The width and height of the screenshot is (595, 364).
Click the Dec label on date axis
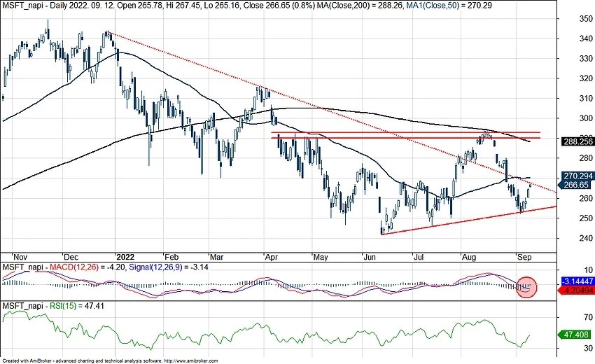coord(71,257)
